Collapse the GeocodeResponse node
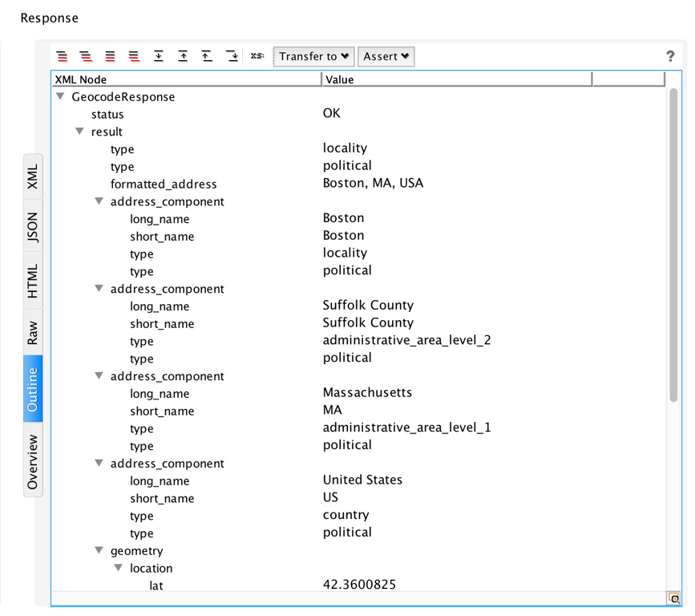Viewport: 695px width, 616px height. [60, 96]
